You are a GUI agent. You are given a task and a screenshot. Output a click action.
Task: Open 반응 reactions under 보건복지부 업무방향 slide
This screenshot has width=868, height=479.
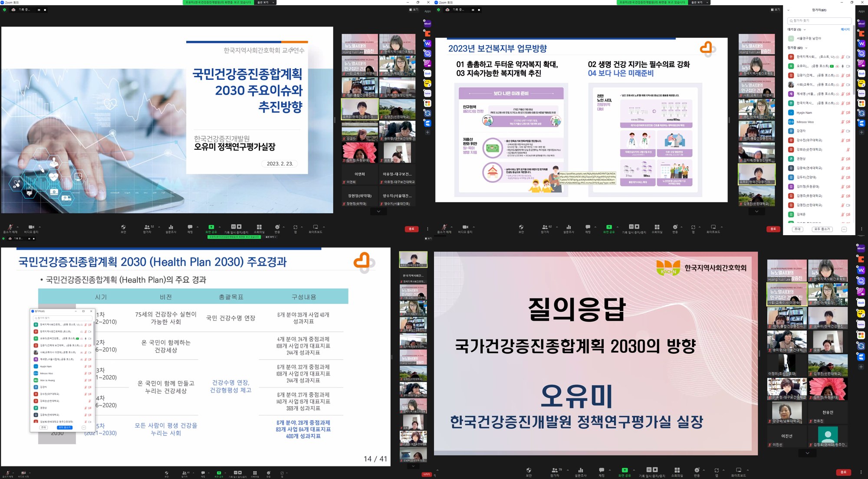675,228
